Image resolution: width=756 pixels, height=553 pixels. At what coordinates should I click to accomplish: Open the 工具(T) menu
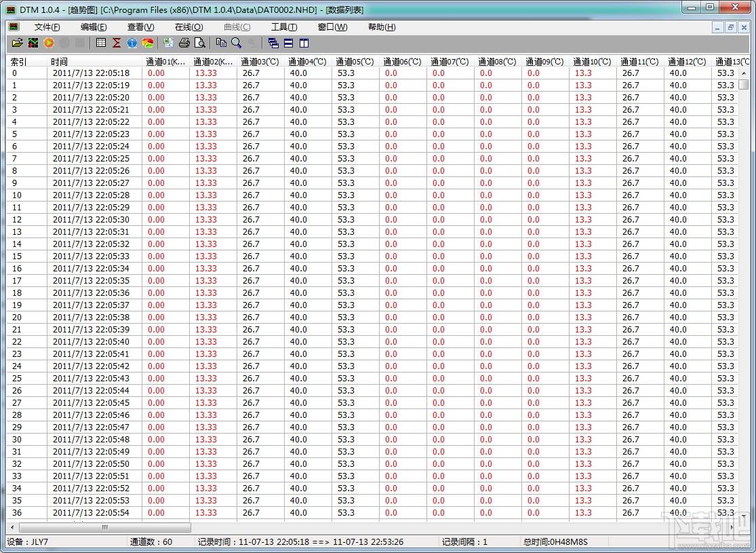(x=284, y=27)
